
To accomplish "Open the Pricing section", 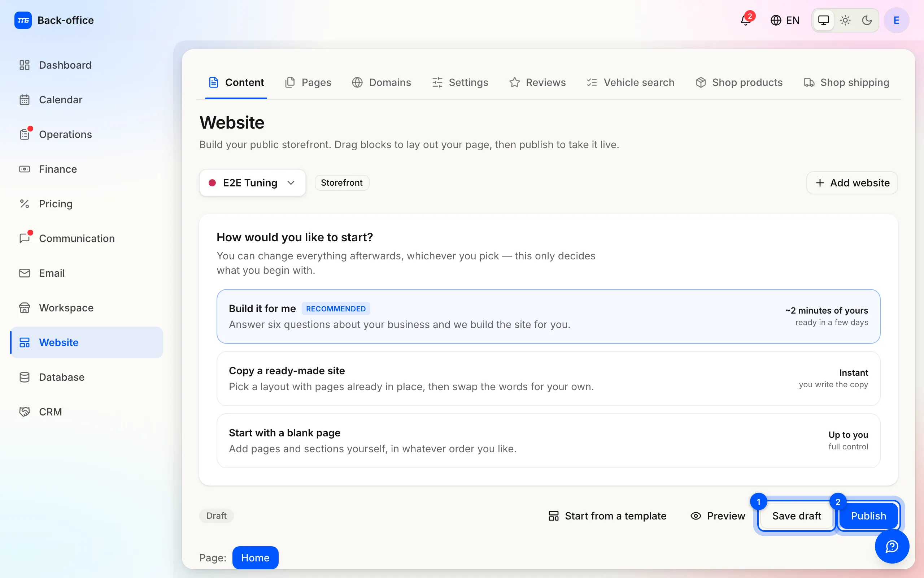I will click(87, 204).
